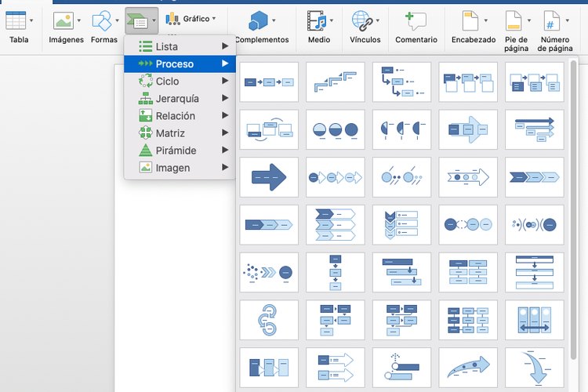Choose the three half-moon circle accent layout
This screenshot has width=588, height=392.
[401, 129]
